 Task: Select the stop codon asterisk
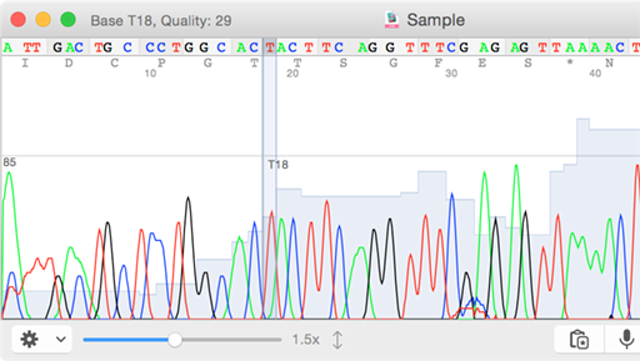[x=570, y=62]
